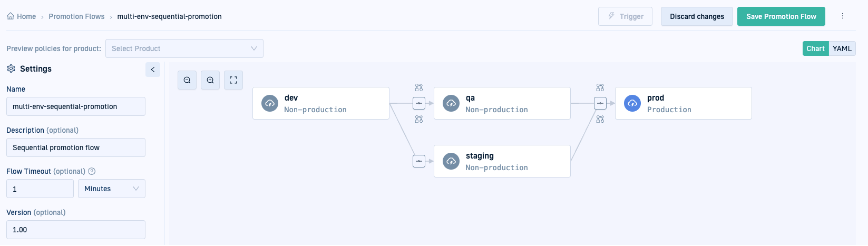
Task: Select the staging environment node
Action: tap(502, 161)
